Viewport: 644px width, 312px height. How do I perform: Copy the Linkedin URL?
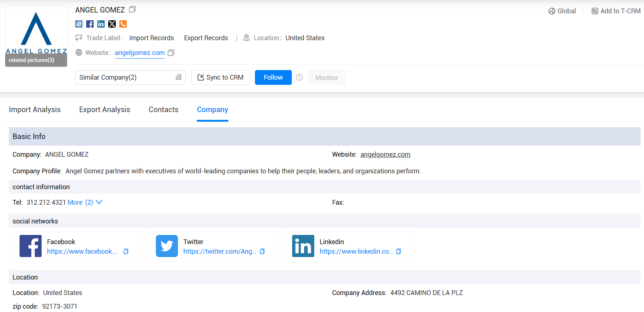click(399, 252)
